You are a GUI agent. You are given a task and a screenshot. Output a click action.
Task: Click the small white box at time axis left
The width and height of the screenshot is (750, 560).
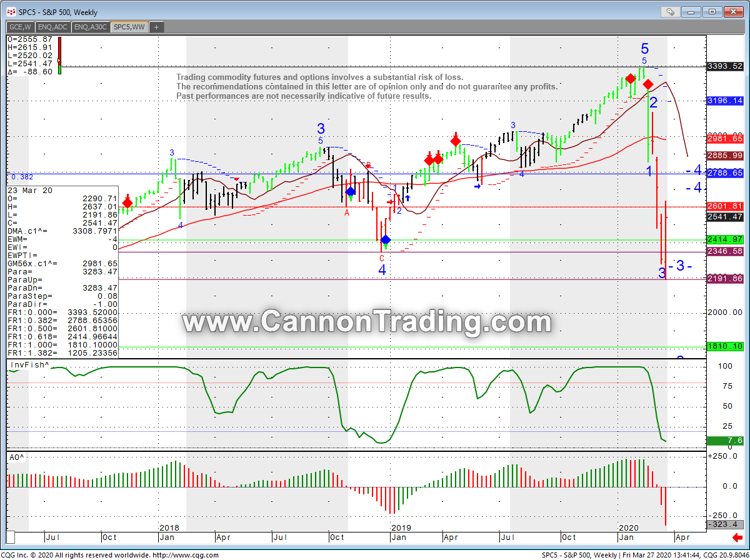19,537
